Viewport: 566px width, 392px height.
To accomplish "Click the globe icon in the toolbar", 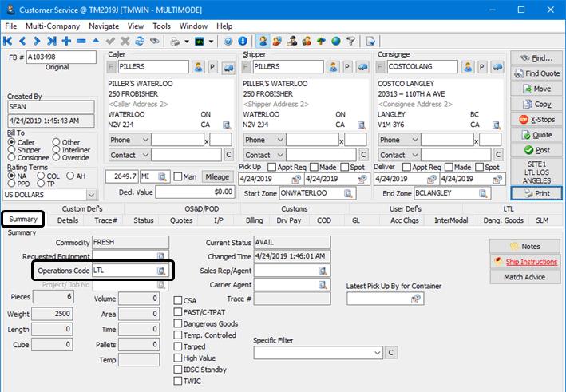I will click(x=335, y=41).
